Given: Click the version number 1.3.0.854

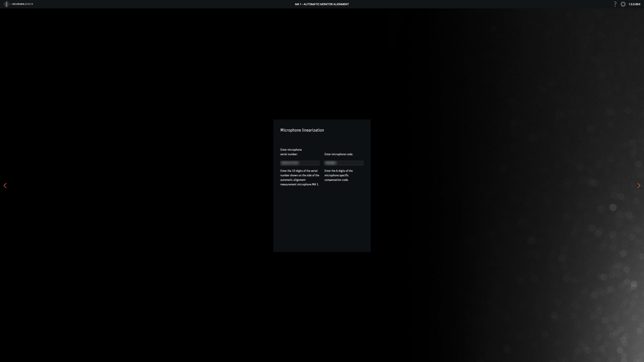Looking at the screenshot, I should (634, 4).
